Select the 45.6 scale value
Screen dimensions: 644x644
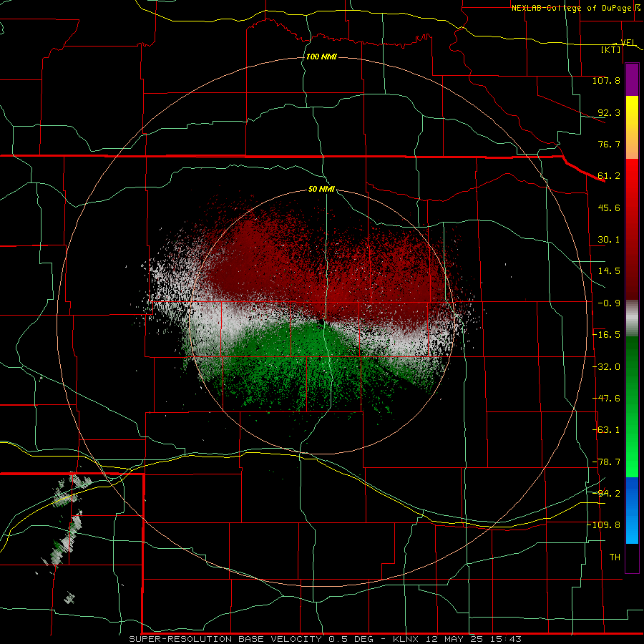609,208
